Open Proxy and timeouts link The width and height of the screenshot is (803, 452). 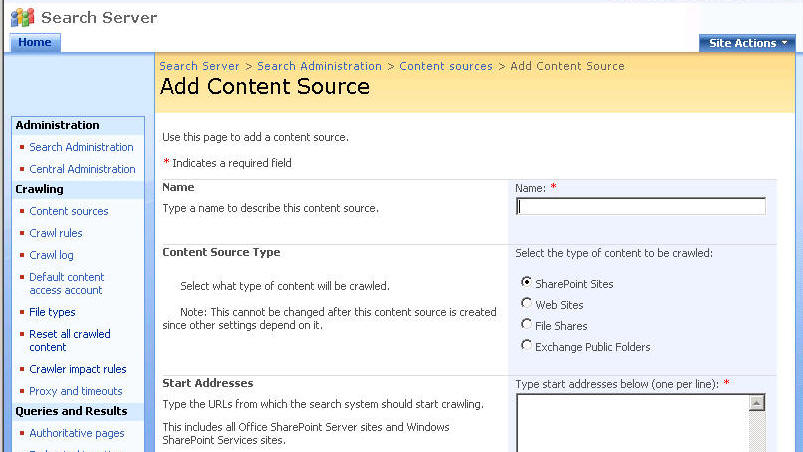76,391
